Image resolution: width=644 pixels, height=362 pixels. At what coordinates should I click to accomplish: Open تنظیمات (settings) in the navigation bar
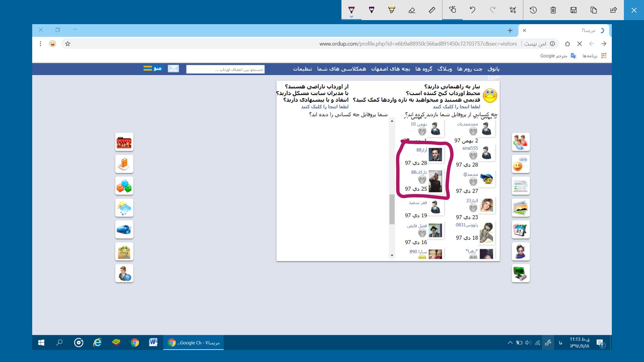click(302, 69)
